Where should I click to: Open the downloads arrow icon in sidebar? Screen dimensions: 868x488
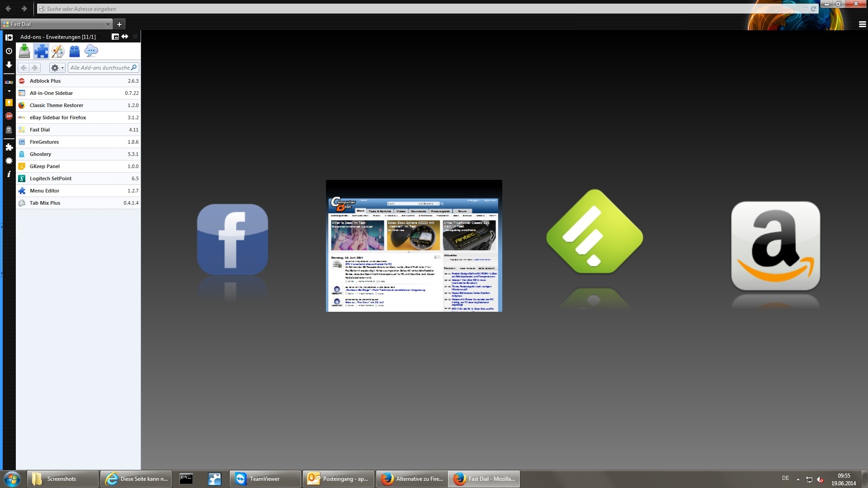[x=9, y=65]
